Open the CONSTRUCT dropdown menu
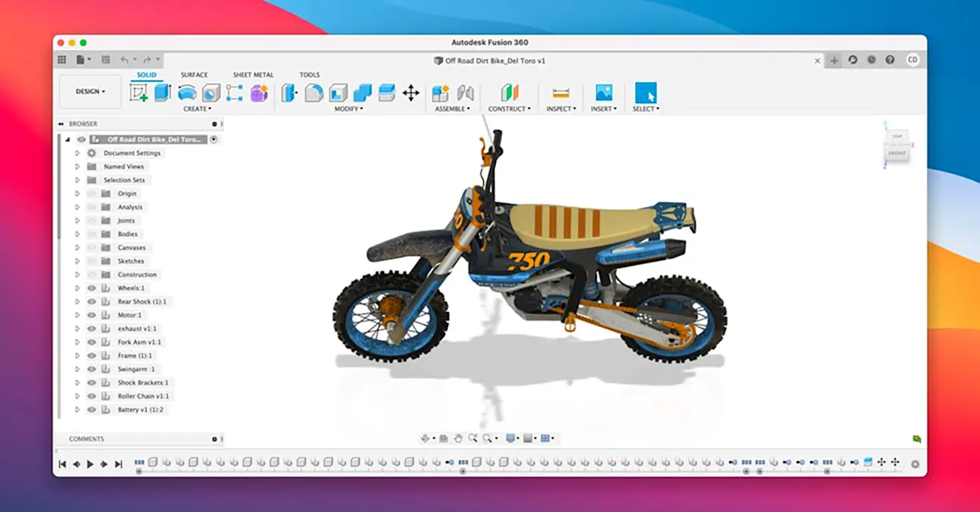Screen dimensions: 980x512 click(x=509, y=109)
